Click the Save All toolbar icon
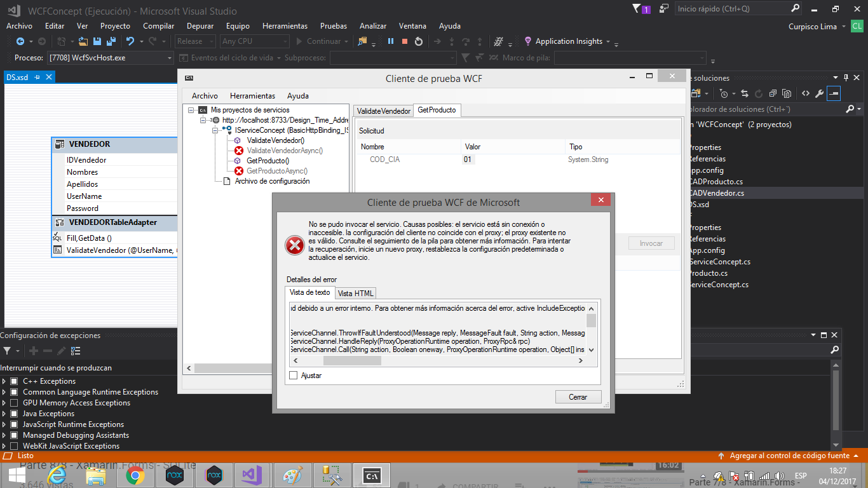 pyautogui.click(x=110, y=41)
